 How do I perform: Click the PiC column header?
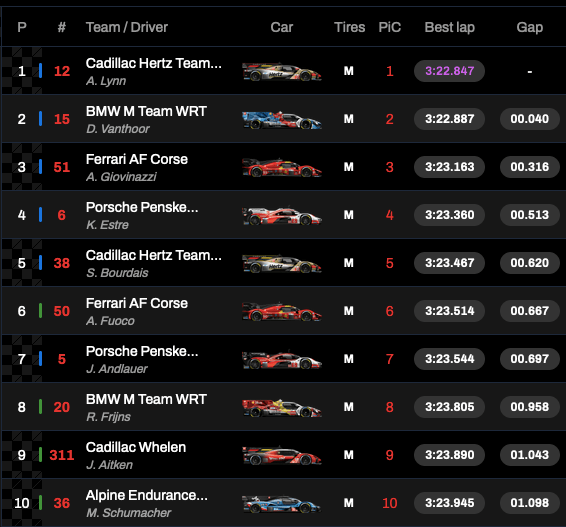(x=389, y=27)
